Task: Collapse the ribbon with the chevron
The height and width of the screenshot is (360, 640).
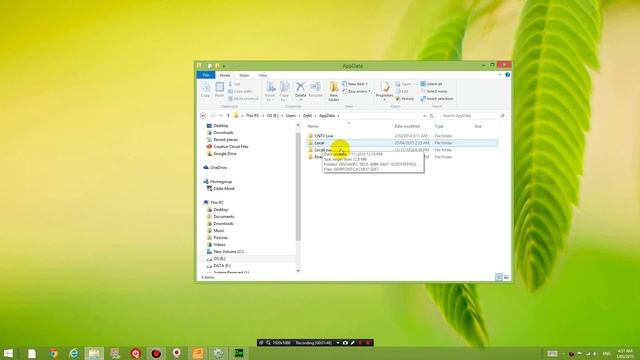Action: tap(500, 75)
